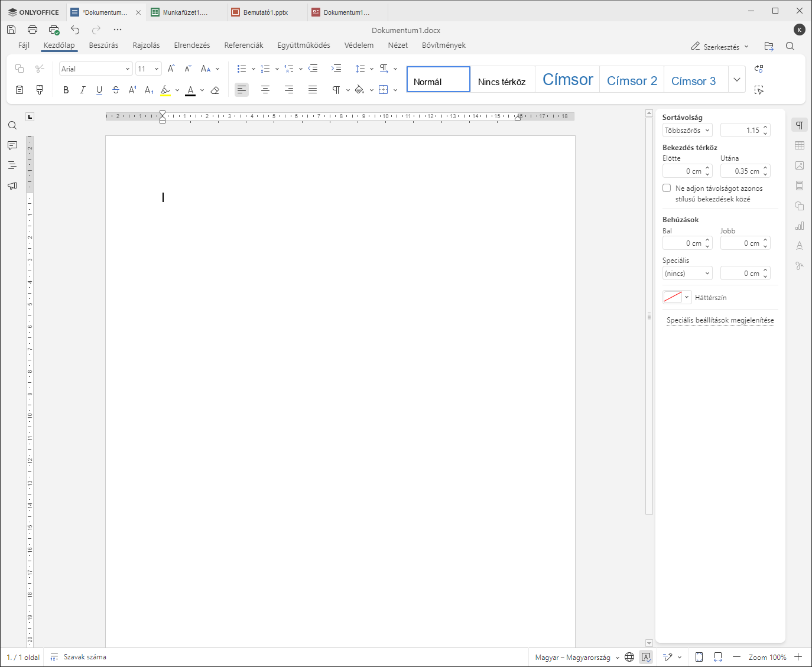Open the Speciális (nincs) indent dropdown

687,273
